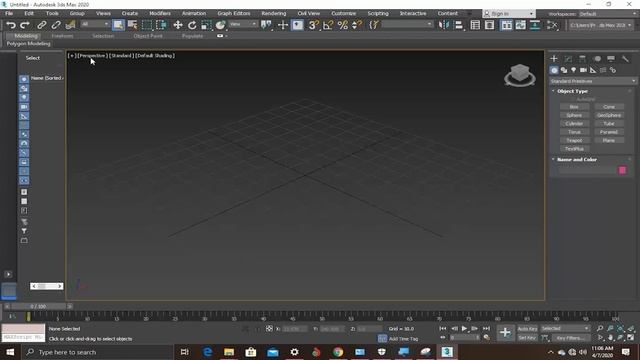Click the ViewCube in the viewport
The height and width of the screenshot is (360, 640).
coord(520,75)
